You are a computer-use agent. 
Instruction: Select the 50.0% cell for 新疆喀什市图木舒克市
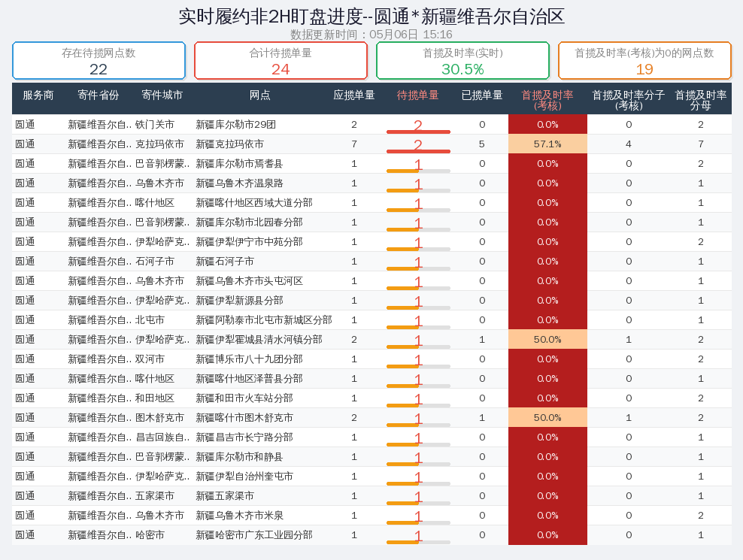(547, 418)
